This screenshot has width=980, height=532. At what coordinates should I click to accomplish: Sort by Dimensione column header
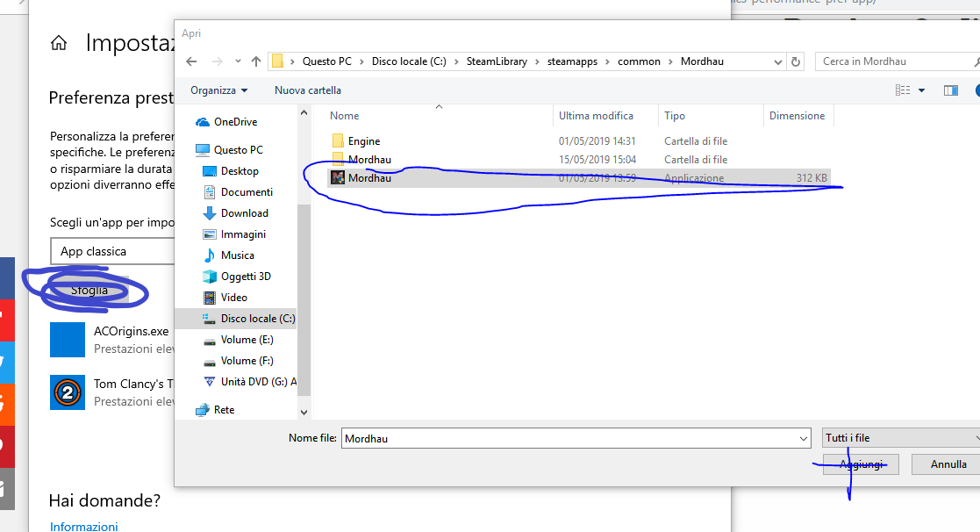pos(797,116)
